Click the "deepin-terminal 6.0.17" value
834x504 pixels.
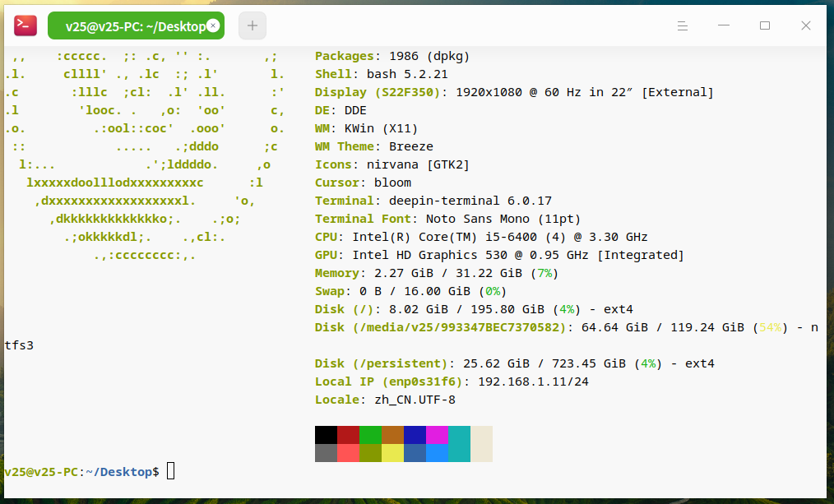pyautogui.click(x=470, y=201)
